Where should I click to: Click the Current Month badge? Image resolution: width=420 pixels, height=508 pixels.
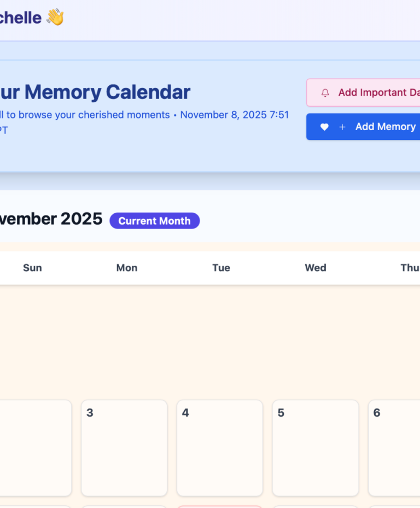(154, 221)
